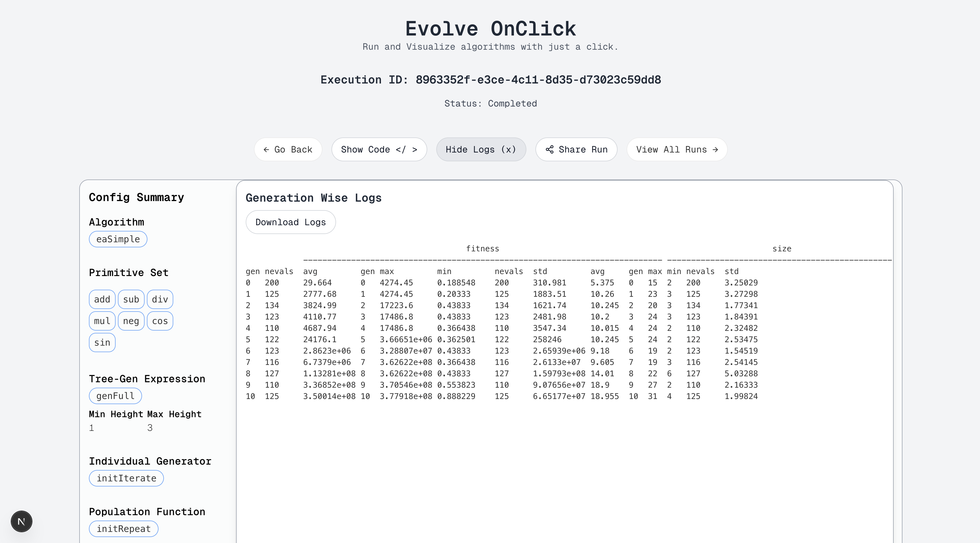This screenshot has height=543, width=980.
Task: Click the initRepeat population chip
Action: 124,529
